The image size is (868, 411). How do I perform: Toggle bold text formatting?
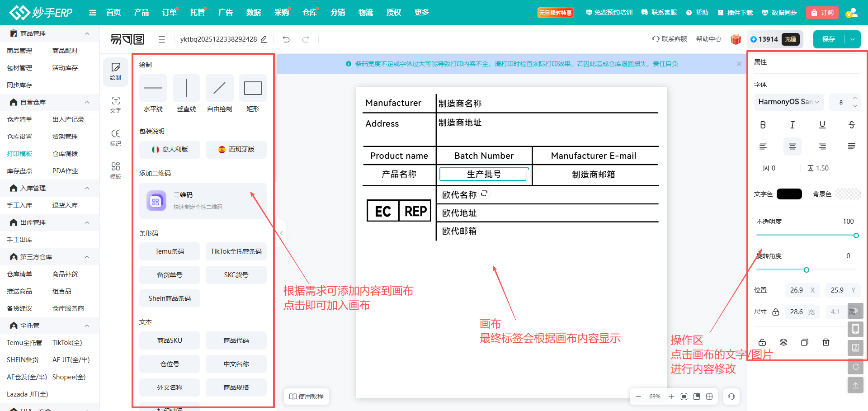[763, 125]
